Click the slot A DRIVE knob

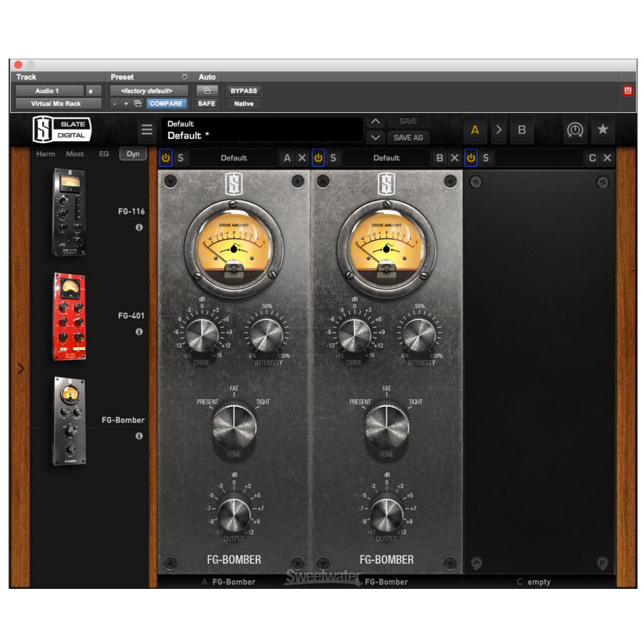click(202, 336)
